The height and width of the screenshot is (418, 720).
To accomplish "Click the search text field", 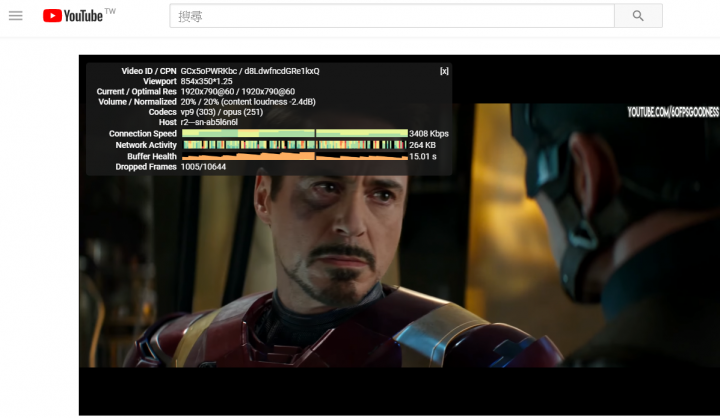I will pos(392,16).
